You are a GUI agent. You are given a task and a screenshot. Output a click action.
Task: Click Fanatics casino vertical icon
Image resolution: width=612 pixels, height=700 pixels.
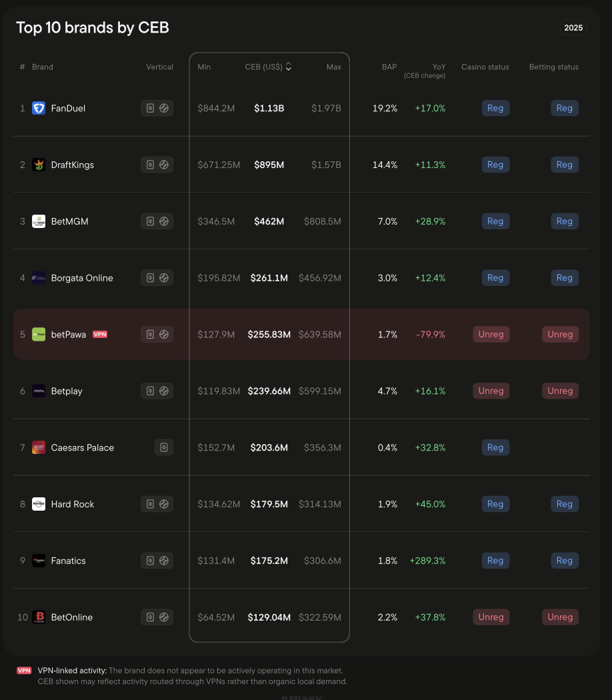pos(151,561)
